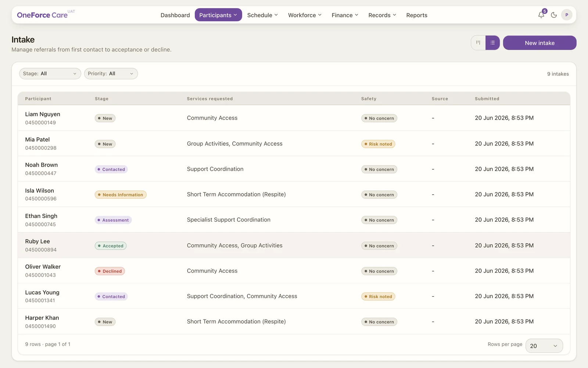
Task: Click Lucas Young's Risk noted badge
Action: coord(378,297)
